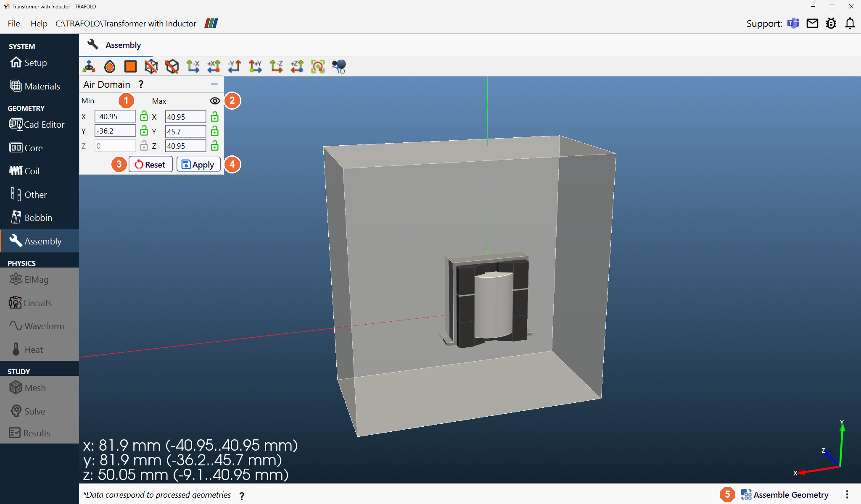Set camera to -X view
861x504 pixels.
tap(193, 66)
